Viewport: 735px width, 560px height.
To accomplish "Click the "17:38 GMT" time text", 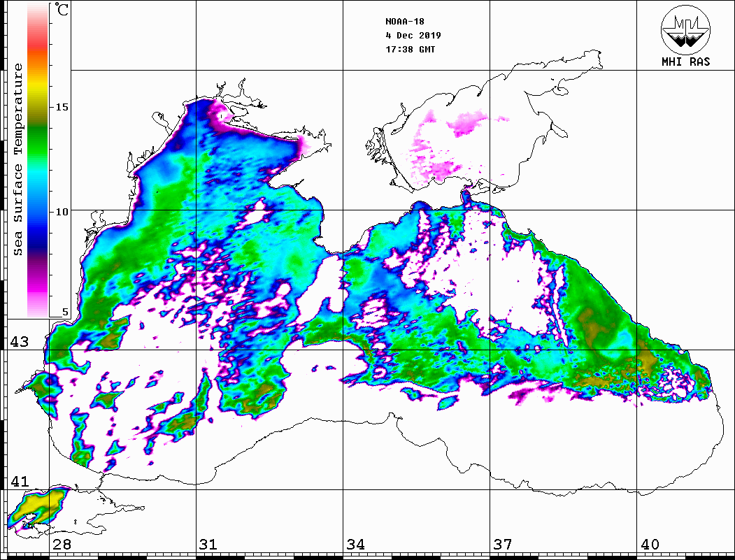I will 411,49.
